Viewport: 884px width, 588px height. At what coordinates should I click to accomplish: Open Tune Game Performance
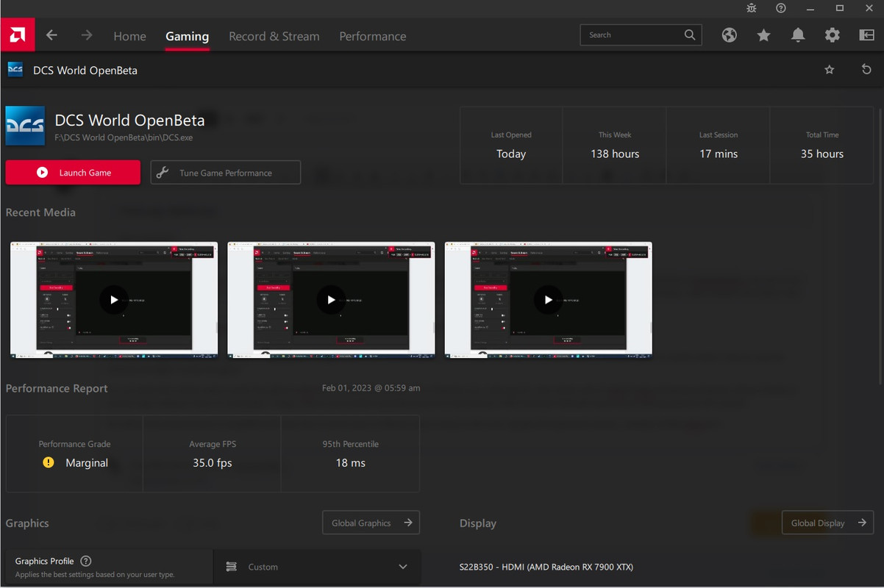[x=226, y=173]
